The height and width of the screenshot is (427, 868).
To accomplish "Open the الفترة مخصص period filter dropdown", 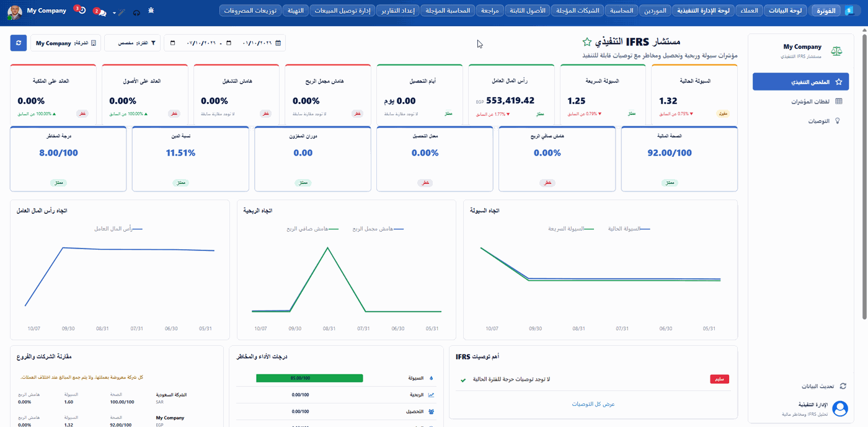I will [x=132, y=43].
